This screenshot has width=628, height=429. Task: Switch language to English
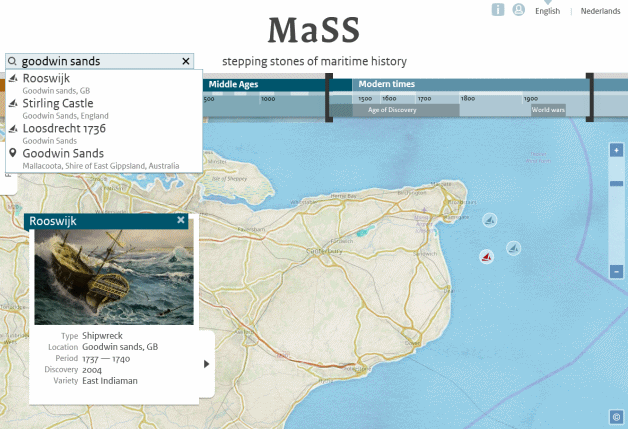(x=548, y=11)
